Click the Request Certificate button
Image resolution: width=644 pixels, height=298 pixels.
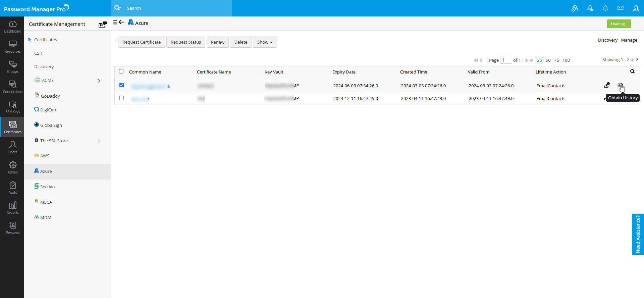click(141, 42)
